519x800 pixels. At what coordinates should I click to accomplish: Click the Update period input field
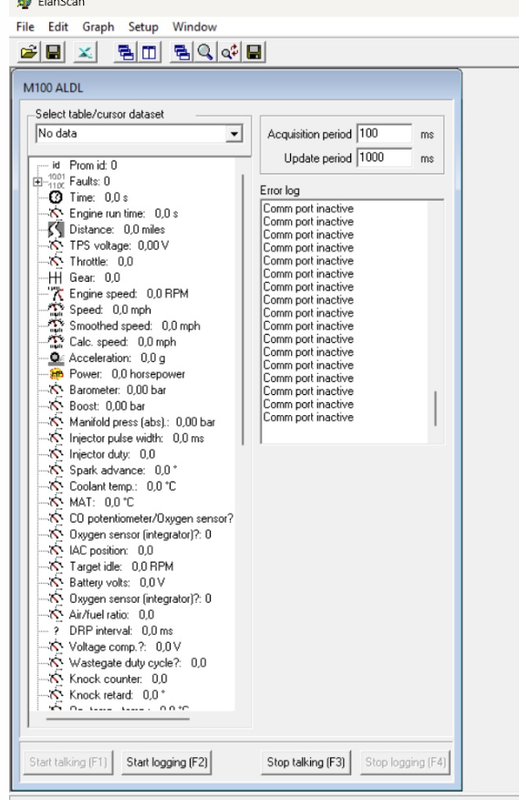[384, 157]
